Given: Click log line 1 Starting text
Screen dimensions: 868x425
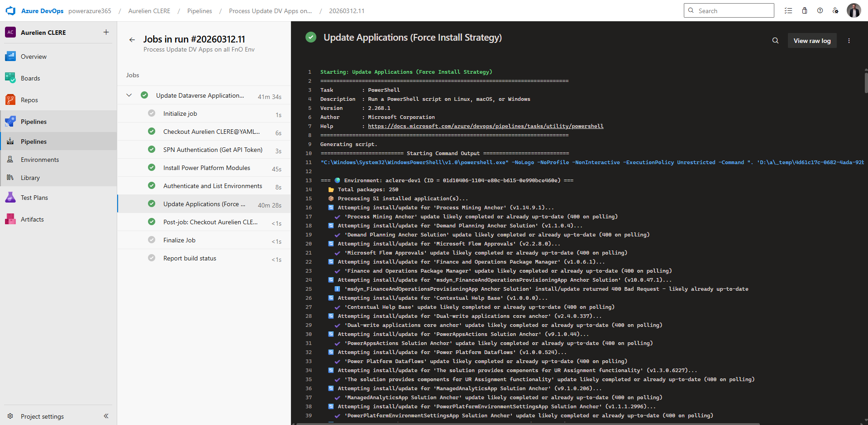Looking at the screenshot, I should pyautogui.click(x=406, y=72).
